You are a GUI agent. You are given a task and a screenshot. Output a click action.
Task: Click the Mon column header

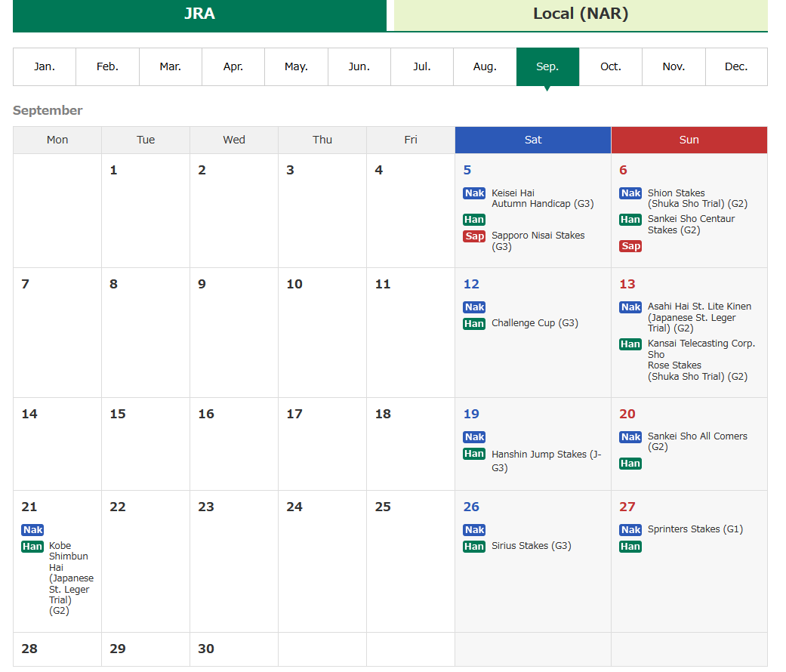pos(57,140)
